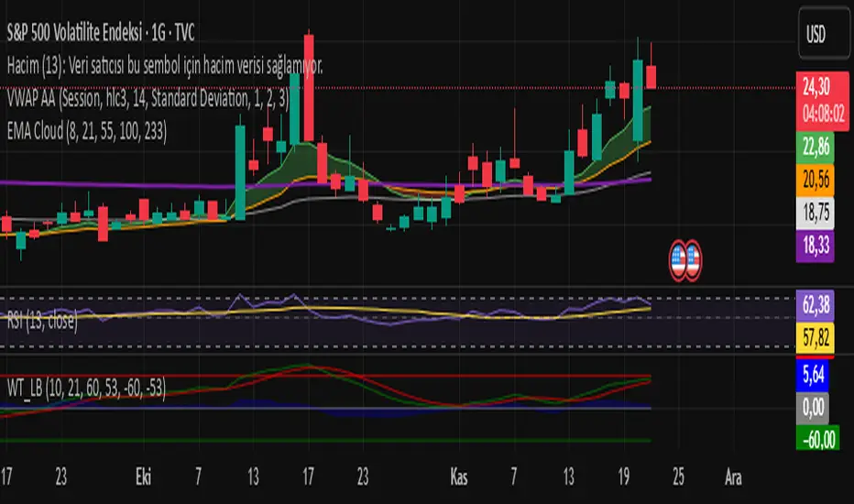
Task: Select the VWAP AA indicator legend
Action: click(x=148, y=99)
